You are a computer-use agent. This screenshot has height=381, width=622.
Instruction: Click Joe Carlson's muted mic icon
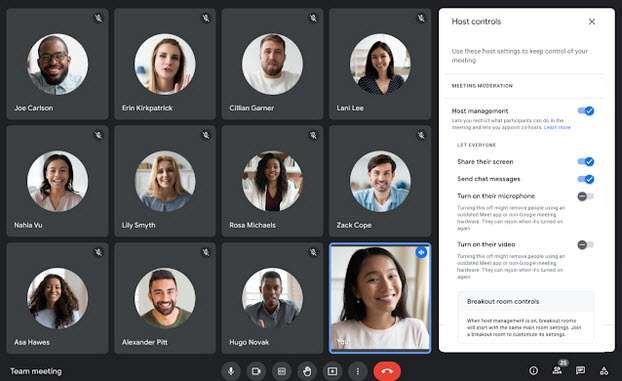pyautogui.click(x=98, y=18)
